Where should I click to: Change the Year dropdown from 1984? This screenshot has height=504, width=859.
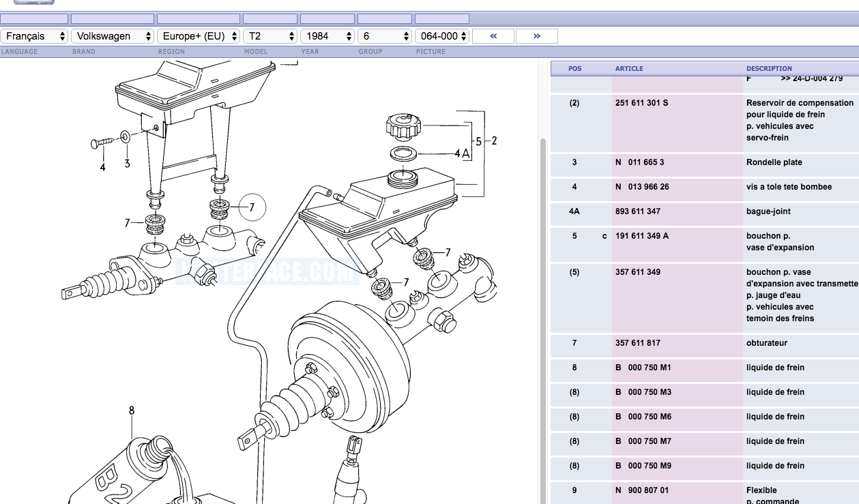pos(327,36)
